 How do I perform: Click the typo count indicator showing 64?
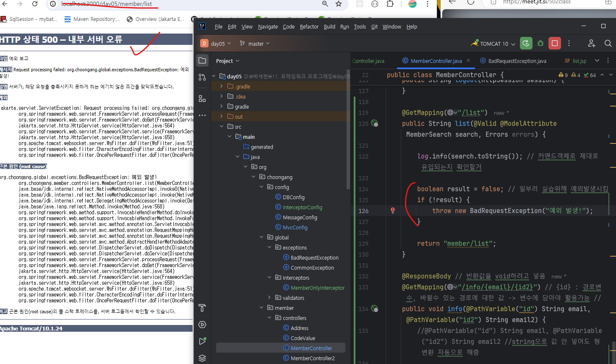(x=590, y=75)
